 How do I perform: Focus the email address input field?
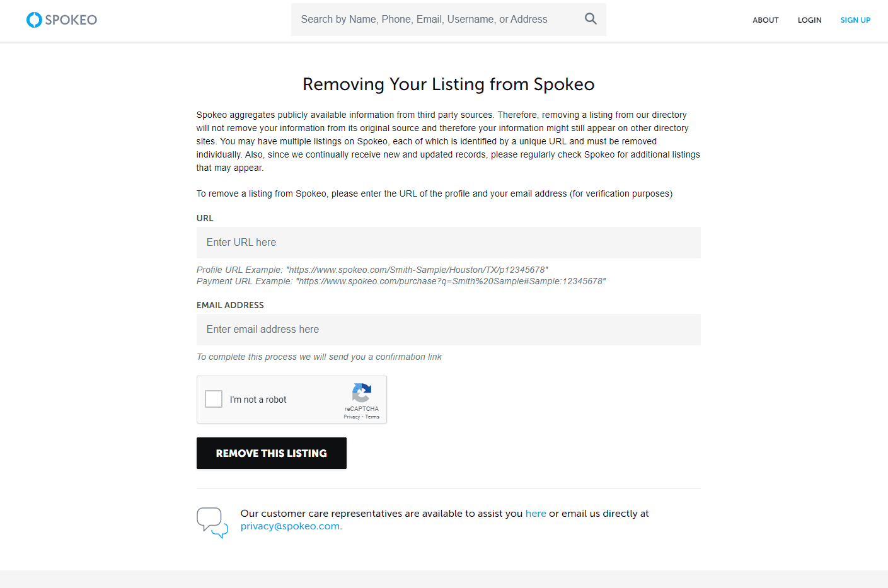pyautogui.click(x=449, y=330)
